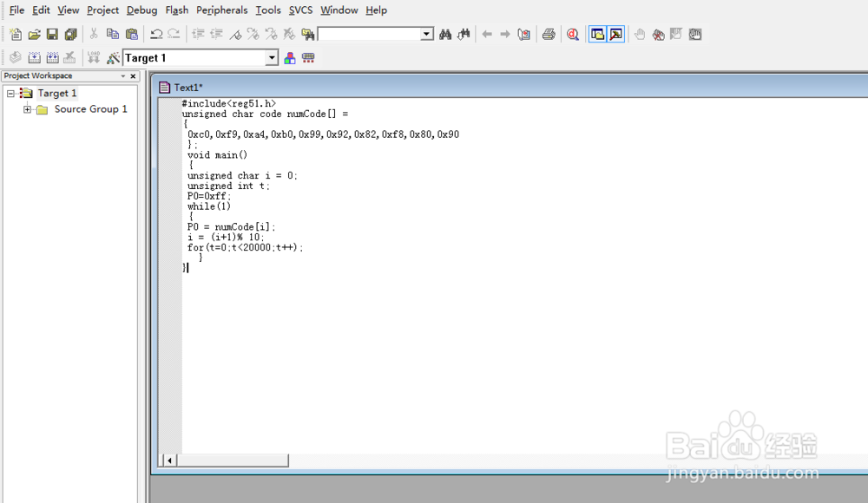This screenshot has width=868, height=503.
Task: Go to the next bookmark
Action: coord(253,35)
